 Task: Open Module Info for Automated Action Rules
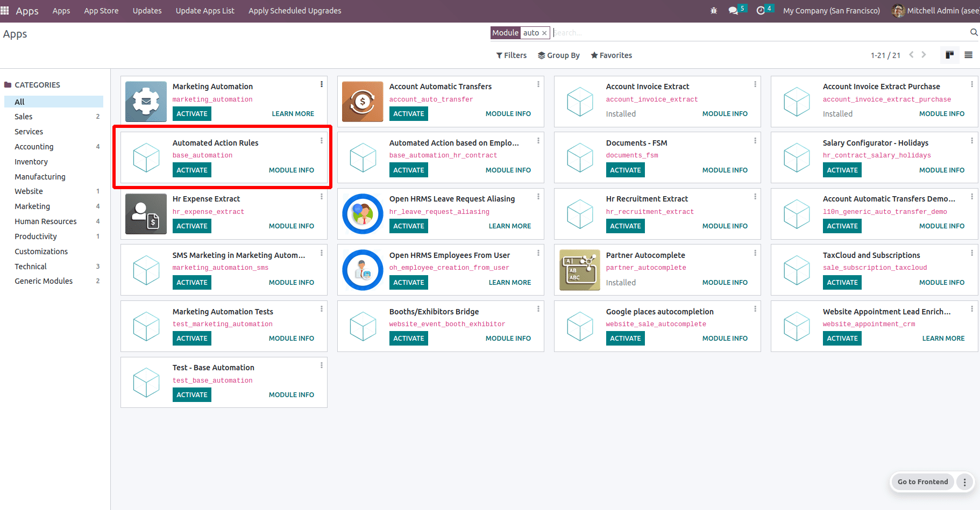[292, 170]
